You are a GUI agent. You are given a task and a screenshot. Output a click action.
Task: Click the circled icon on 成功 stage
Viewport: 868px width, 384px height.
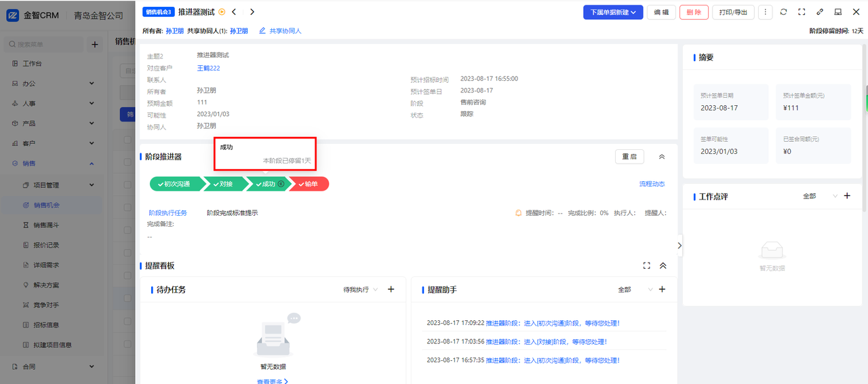point(281,184)
